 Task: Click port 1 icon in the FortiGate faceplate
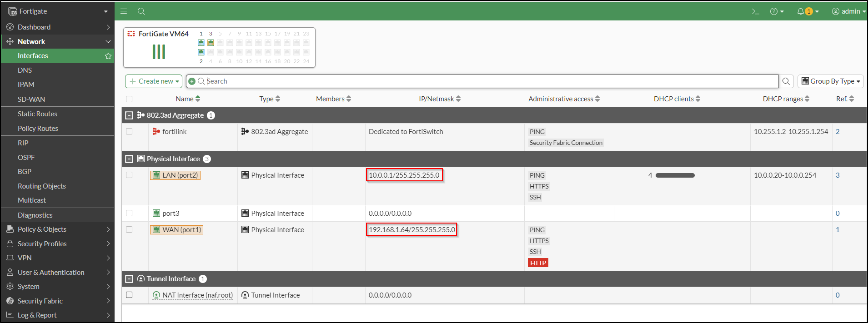201,43
